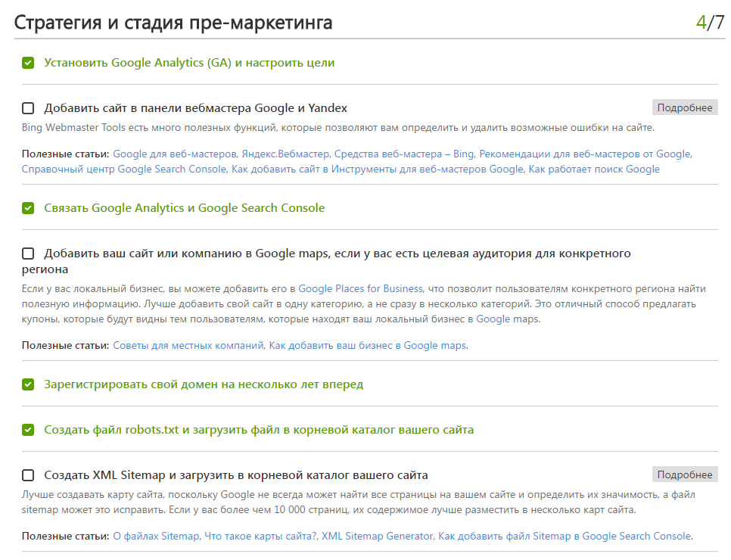Open the О файлах Sitemap link
The image size is (731, 560).
pos(156,537)
